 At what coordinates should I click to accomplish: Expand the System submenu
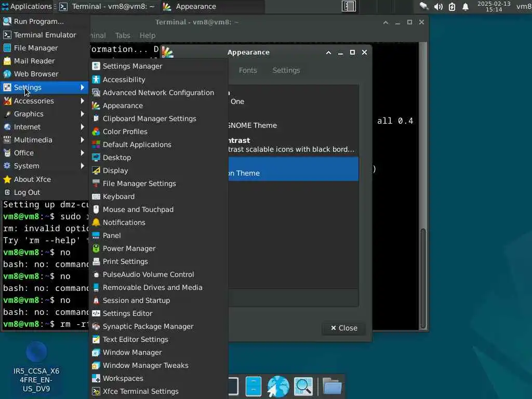(44, 166)
